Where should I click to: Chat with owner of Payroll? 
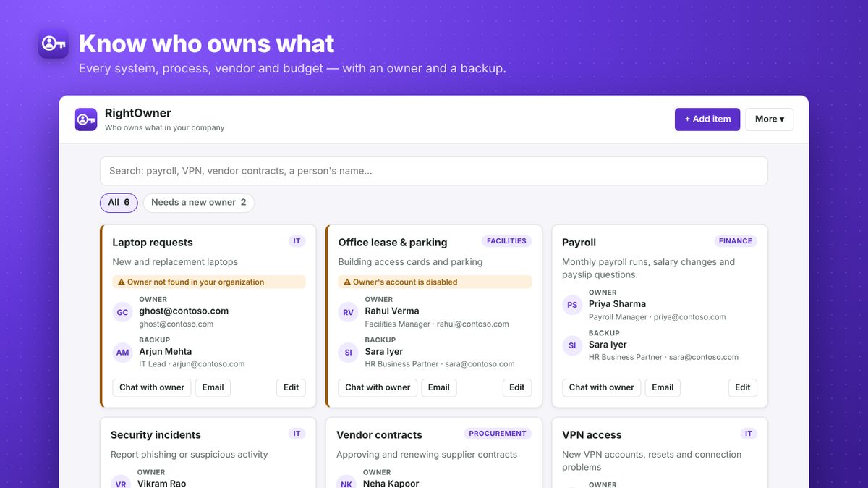[x=602, y=387]
